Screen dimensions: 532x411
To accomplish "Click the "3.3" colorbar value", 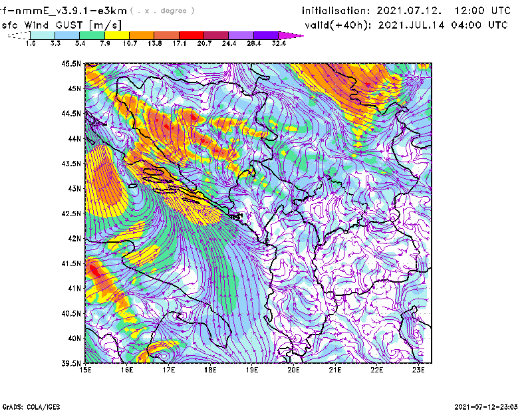I will 55,43.
